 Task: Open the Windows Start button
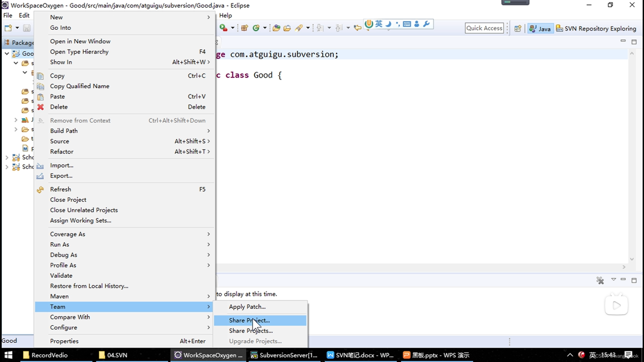8,355
